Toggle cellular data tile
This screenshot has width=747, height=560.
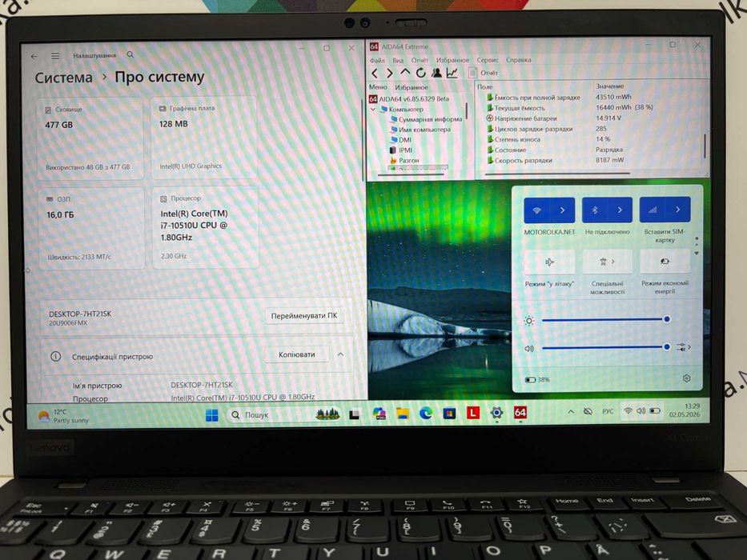[653, 210]
